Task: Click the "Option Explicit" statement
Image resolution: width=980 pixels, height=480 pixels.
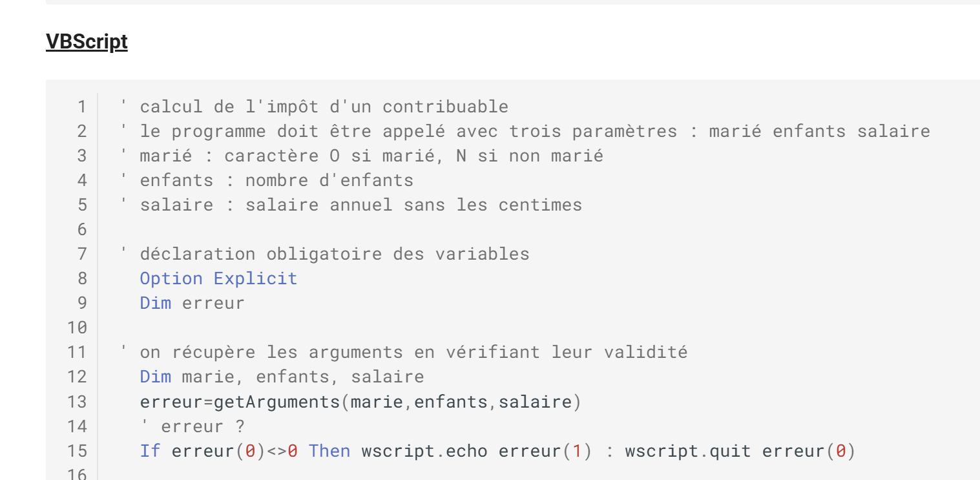Action: pos(218,278)
